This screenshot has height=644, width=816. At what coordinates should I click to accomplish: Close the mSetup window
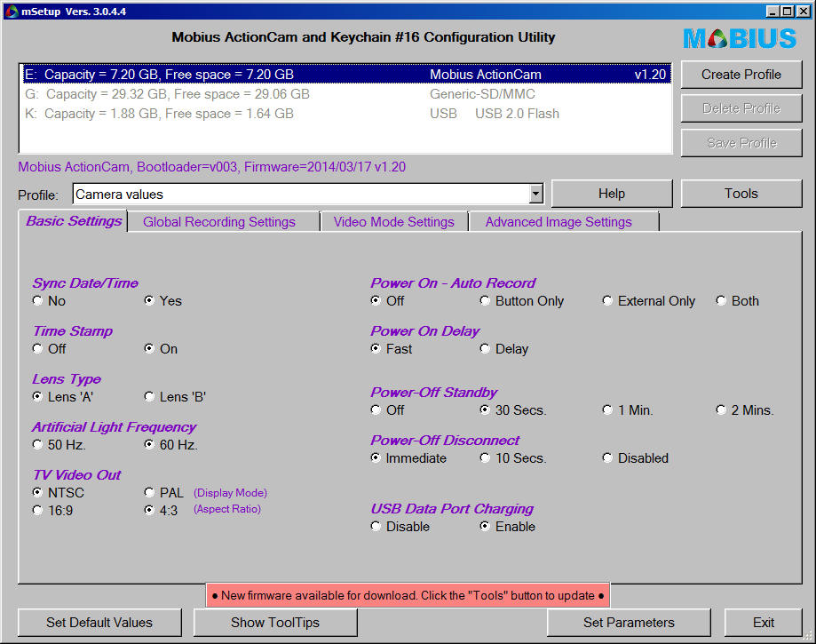804,12
